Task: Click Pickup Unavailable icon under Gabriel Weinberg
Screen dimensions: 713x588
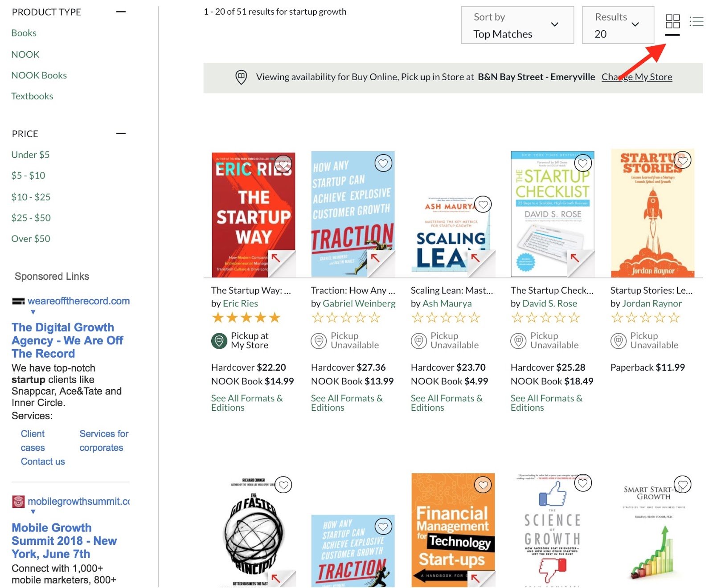Action: tap(319, 341)
